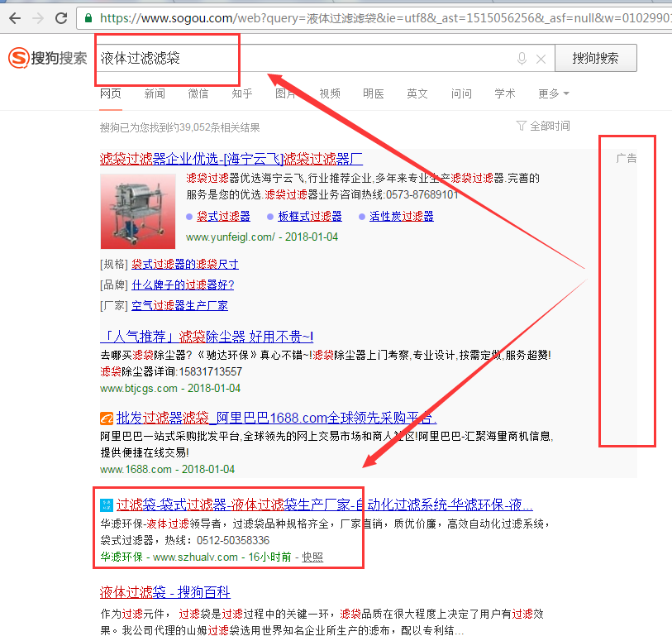Open the 液体过滤袋 - 搜狗百科 link
672x641 pixels.
pyautogui.click(x=164, y=592)
